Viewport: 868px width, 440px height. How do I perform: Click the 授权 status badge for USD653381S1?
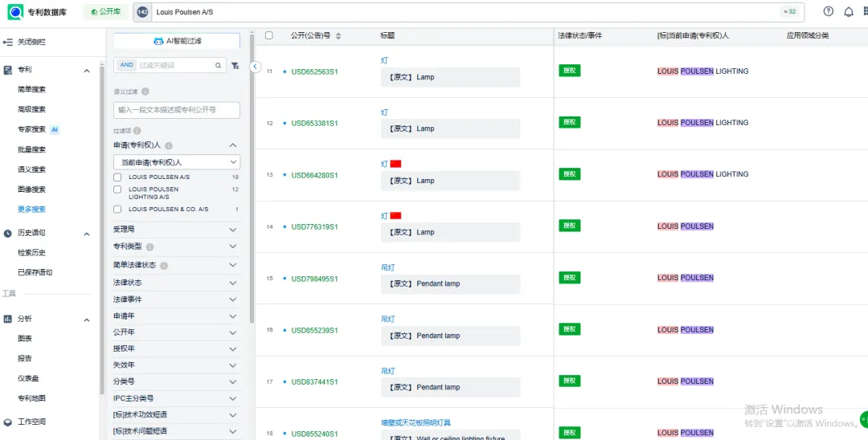click(x=570, y=122)
